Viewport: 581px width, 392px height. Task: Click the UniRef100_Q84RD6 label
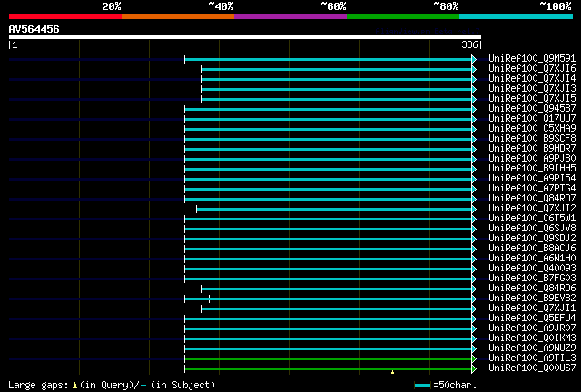[532, 289]
